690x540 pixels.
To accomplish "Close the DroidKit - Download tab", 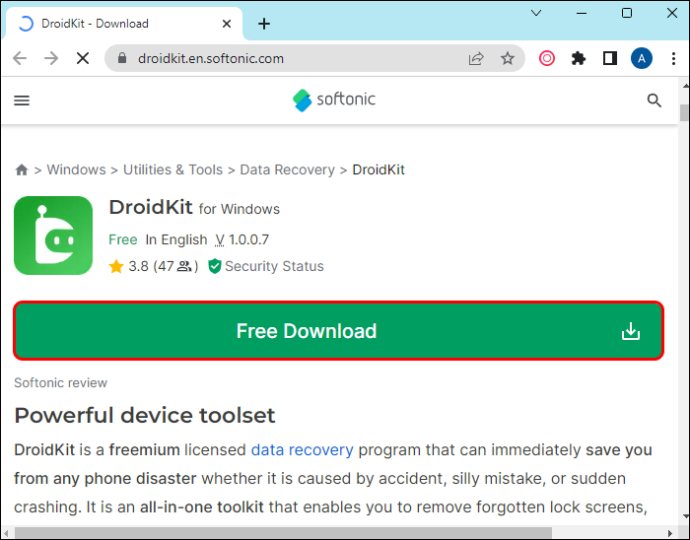I will click(227, 24).
